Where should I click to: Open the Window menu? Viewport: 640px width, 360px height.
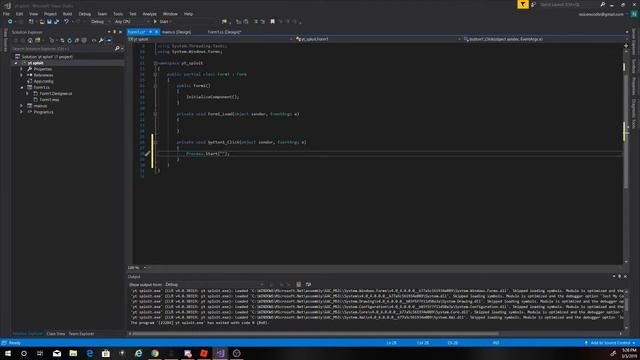170,14
